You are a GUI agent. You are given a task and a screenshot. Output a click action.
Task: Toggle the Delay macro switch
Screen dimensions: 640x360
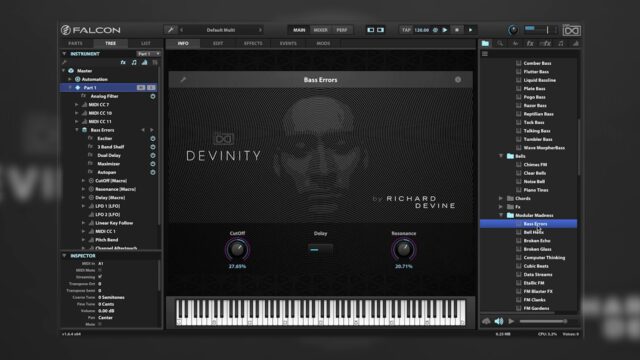click(320, 250)
